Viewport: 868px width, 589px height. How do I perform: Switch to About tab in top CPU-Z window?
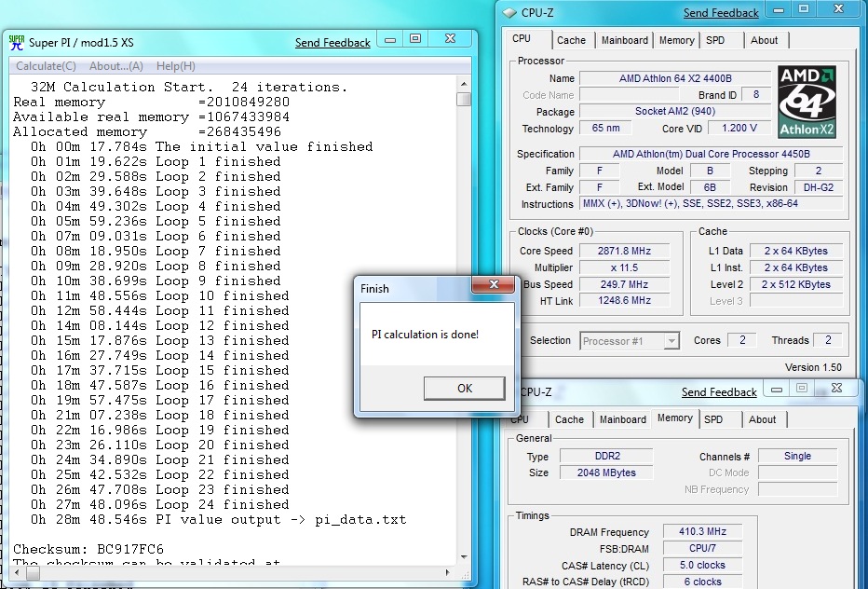point(764,40)
